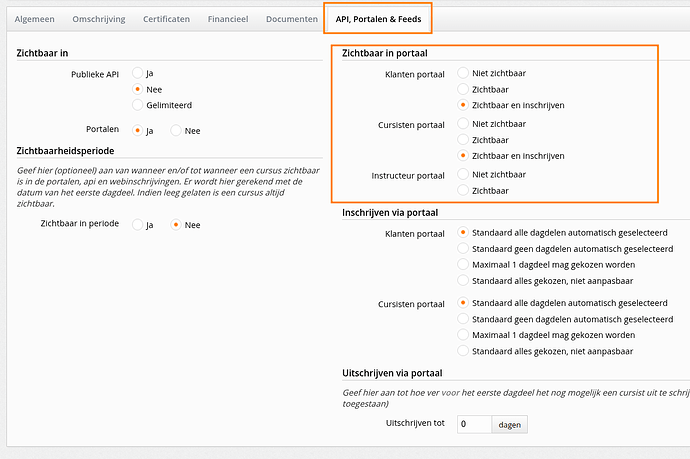Enable Zichtbaar in periode with Ja

click(x=137, y=224)
